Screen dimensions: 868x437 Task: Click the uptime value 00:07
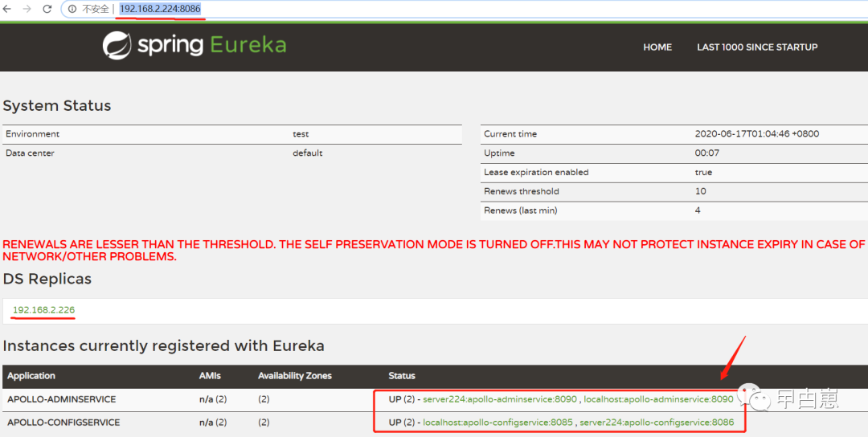tap(706, 153)
